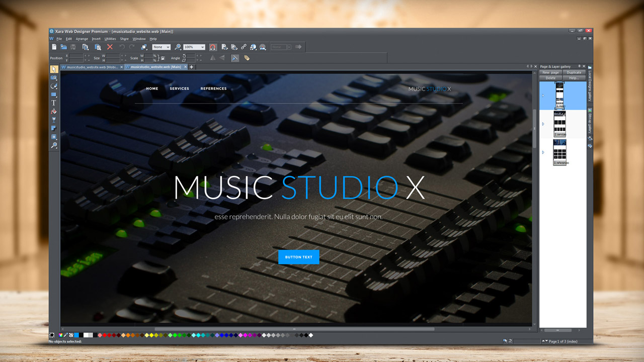Open the Utilities menu
The width and height of the screenshot is (644, 362).
pyautogui.click(x=110, y=39)
